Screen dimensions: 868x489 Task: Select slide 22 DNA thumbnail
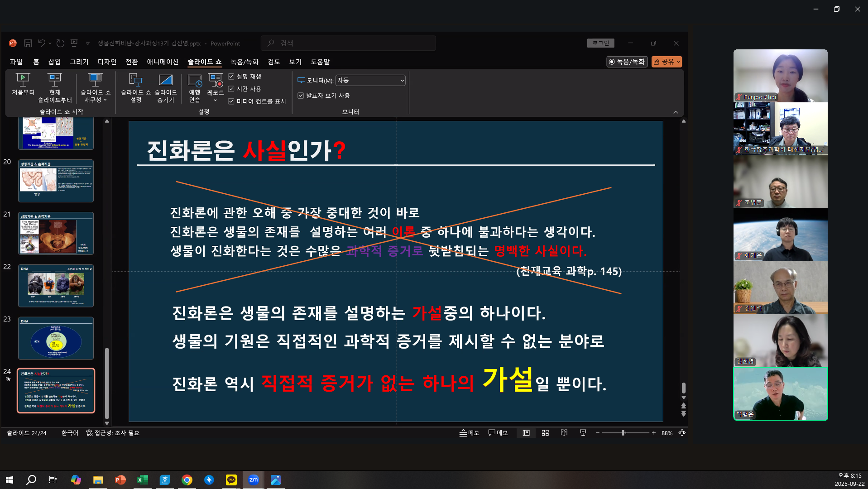point(56,286)
